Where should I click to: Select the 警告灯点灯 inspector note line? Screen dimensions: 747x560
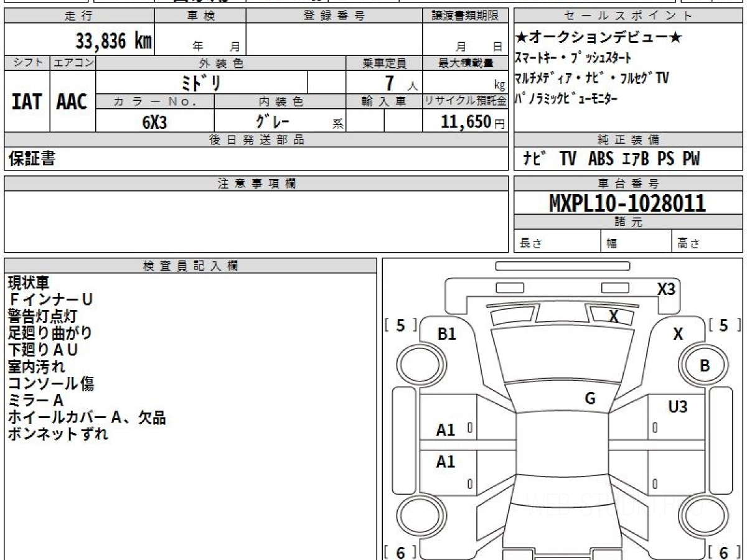pos(42,317)
